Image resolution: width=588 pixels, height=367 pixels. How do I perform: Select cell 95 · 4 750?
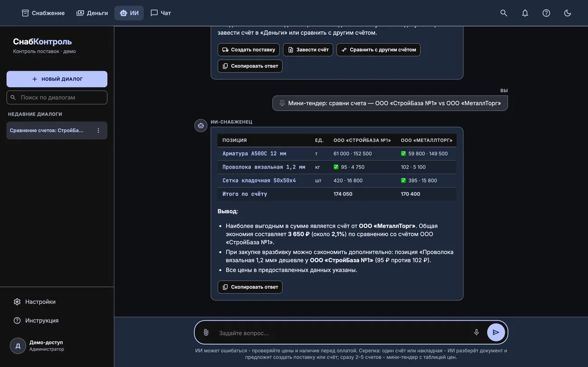(349, 167)
